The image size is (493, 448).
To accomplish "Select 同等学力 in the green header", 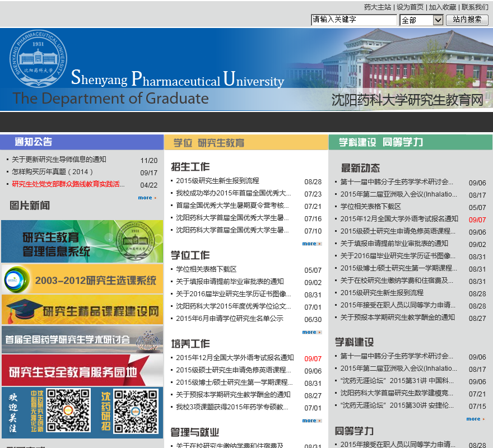I will [x=402, y=142].
